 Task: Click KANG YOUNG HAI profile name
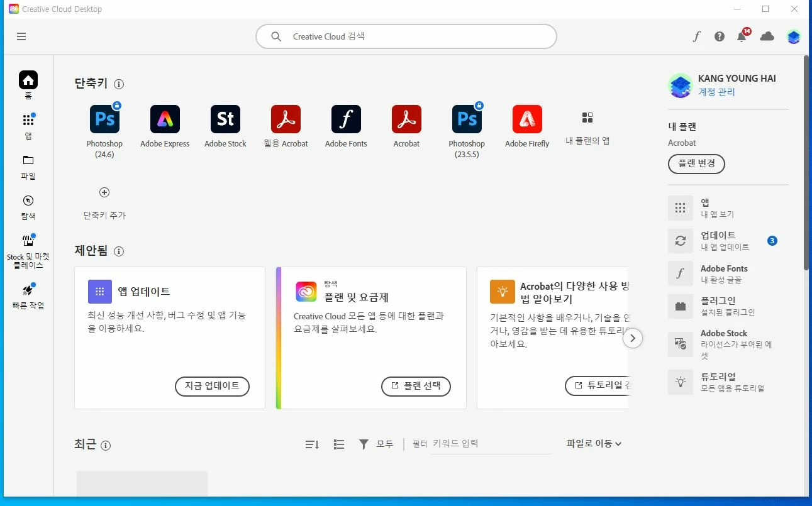click(x=737, y=79)
